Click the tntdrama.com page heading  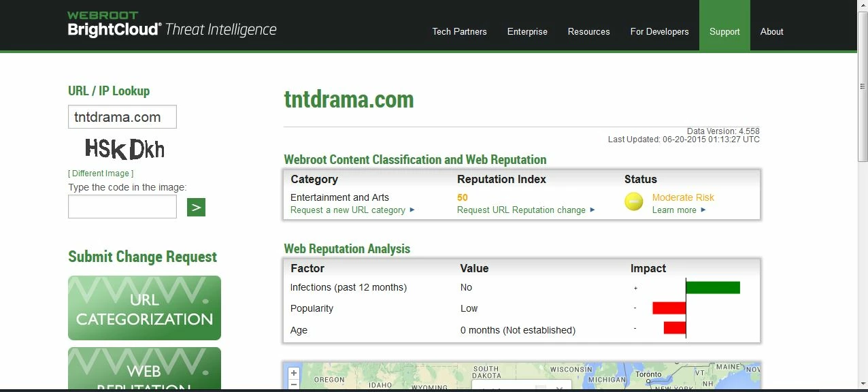(x=349, y=99)
